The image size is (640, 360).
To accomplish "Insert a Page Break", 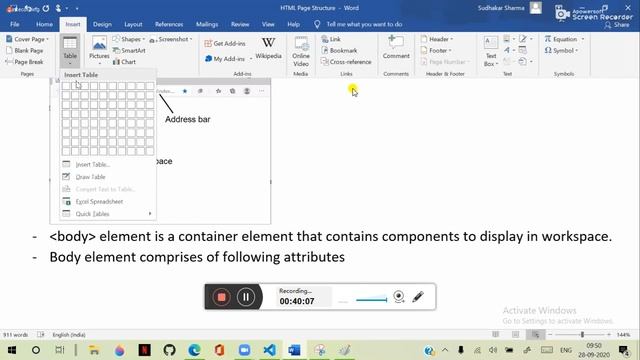I will (24, 62).
